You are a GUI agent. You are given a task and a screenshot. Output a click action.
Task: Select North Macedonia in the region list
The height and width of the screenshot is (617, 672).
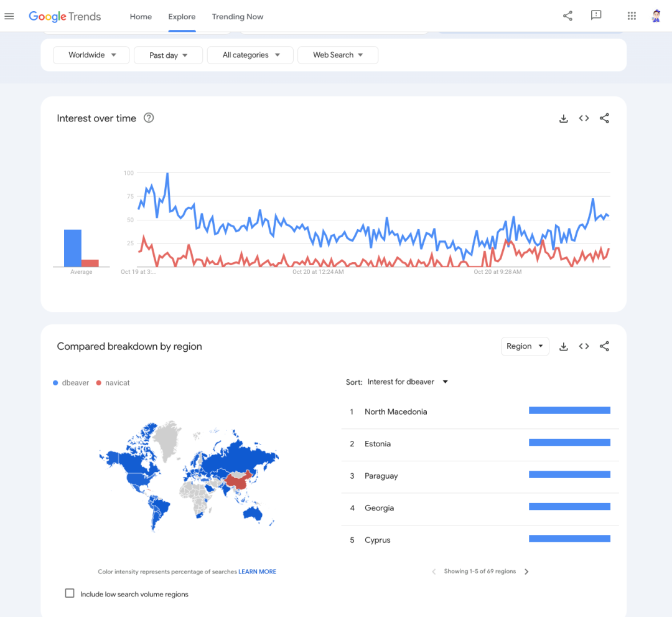click(480, 412)
